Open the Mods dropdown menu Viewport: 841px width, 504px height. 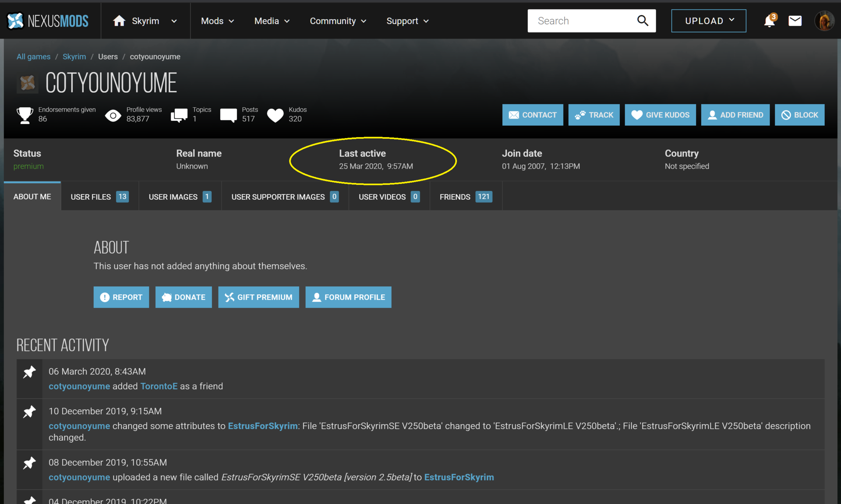point(217,21)
